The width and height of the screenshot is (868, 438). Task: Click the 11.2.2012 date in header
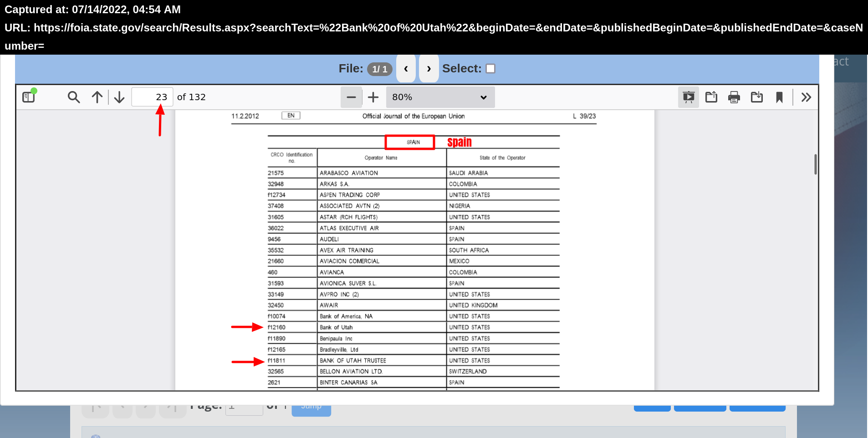click(x=245, y=116)
